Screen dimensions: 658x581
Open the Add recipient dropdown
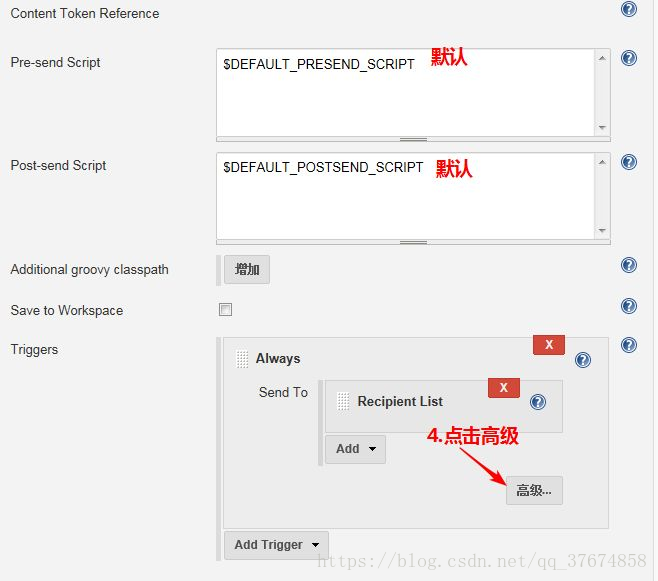[x=355, y=449]
